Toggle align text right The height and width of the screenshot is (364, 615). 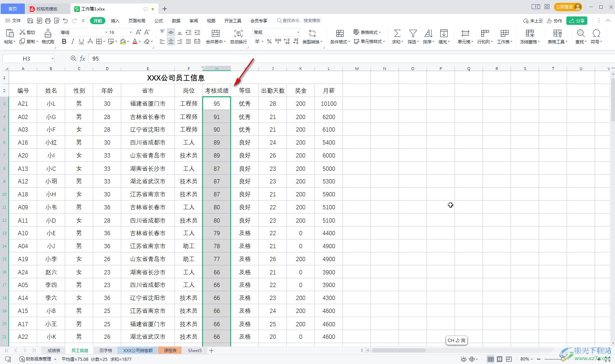pyautogui.click(x=180, y=42)
